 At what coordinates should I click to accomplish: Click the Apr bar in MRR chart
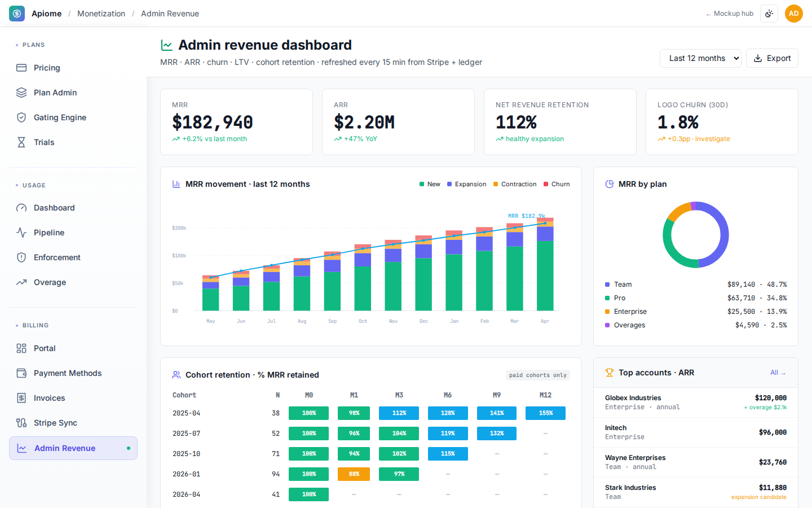(x=545, y=264)
